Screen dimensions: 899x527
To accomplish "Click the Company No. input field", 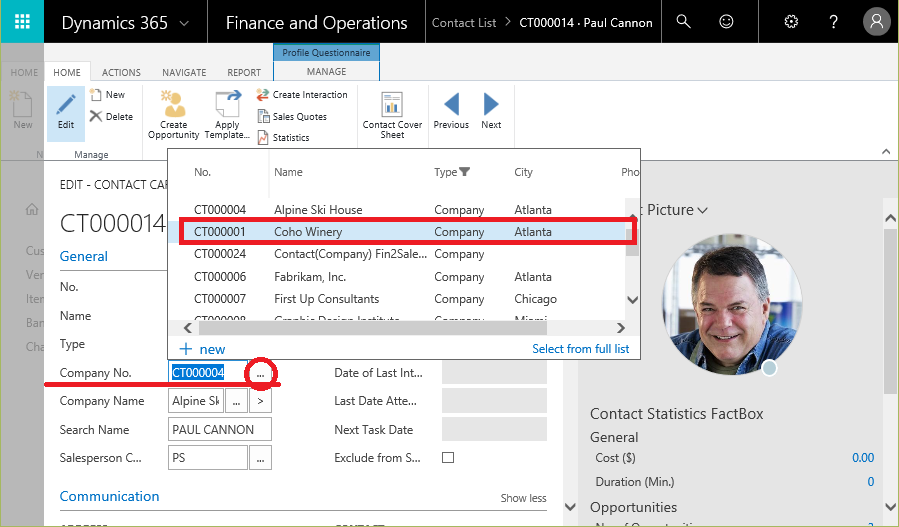I will pos(208,373).
